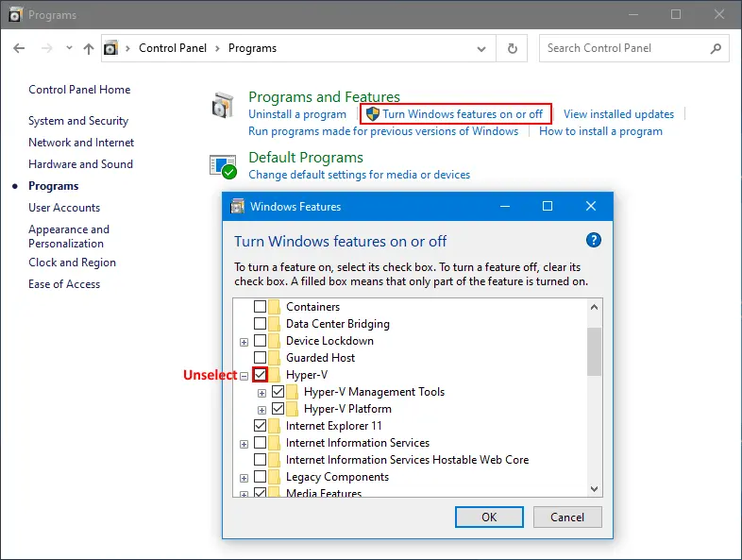Refresh the Programs page

pos(512,48)
